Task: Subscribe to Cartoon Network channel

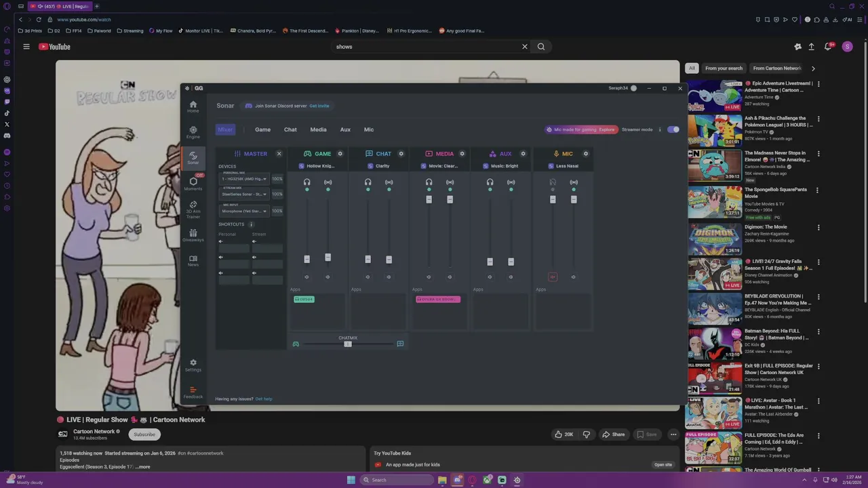Action: point(144,434)
